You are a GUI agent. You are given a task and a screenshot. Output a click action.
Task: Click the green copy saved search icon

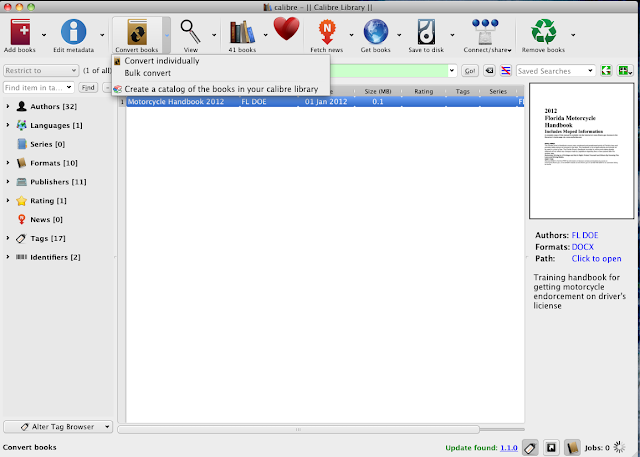[x=606, y=71]
